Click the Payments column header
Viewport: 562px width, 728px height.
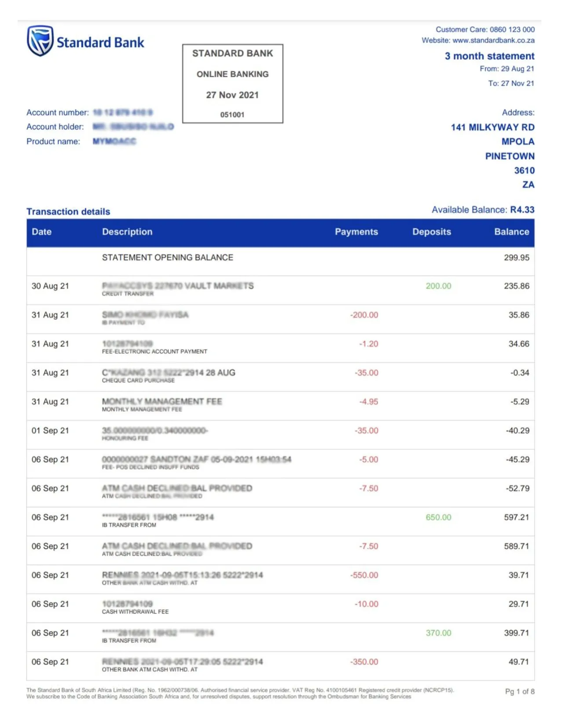tap(356, 232)
